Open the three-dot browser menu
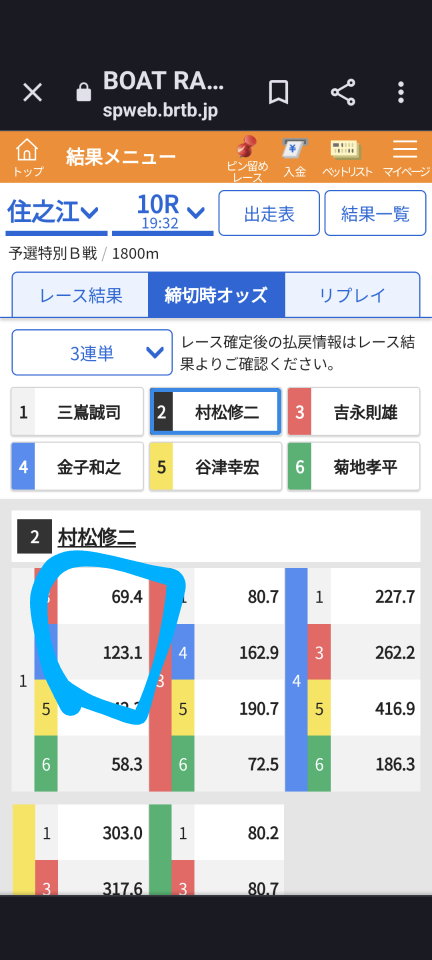 pos(401,93)
